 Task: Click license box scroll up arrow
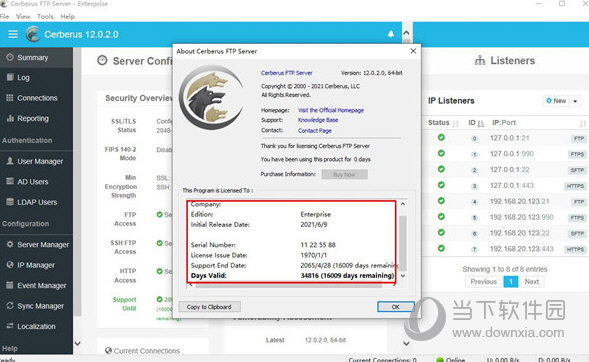click(403, 204)
